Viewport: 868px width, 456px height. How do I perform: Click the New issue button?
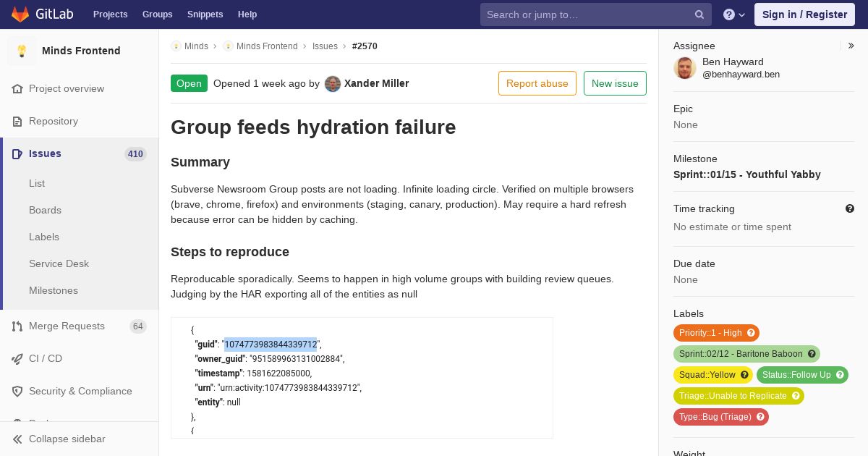[x=615, y=83]
